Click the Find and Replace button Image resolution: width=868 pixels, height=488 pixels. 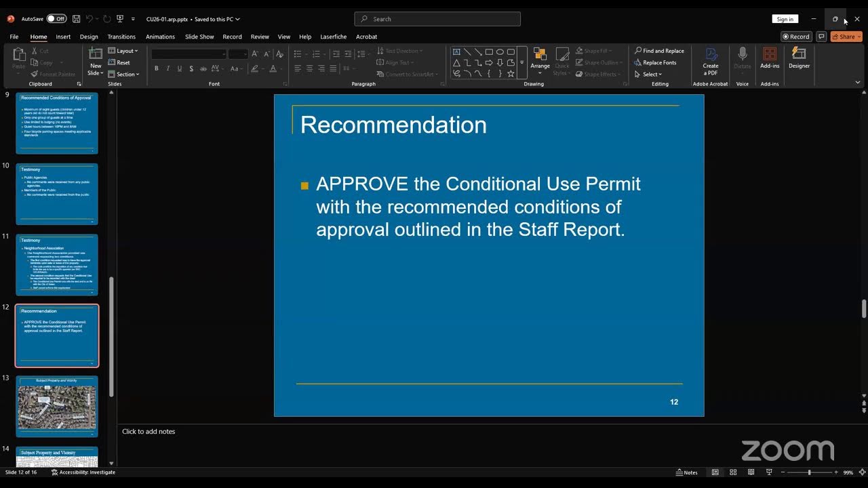point(659,51)
